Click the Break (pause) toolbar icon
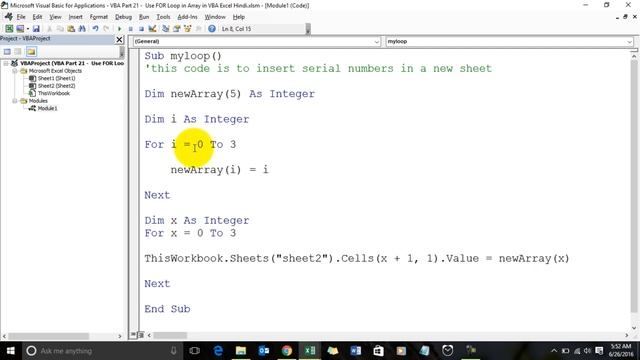 (x=130, y=29)
